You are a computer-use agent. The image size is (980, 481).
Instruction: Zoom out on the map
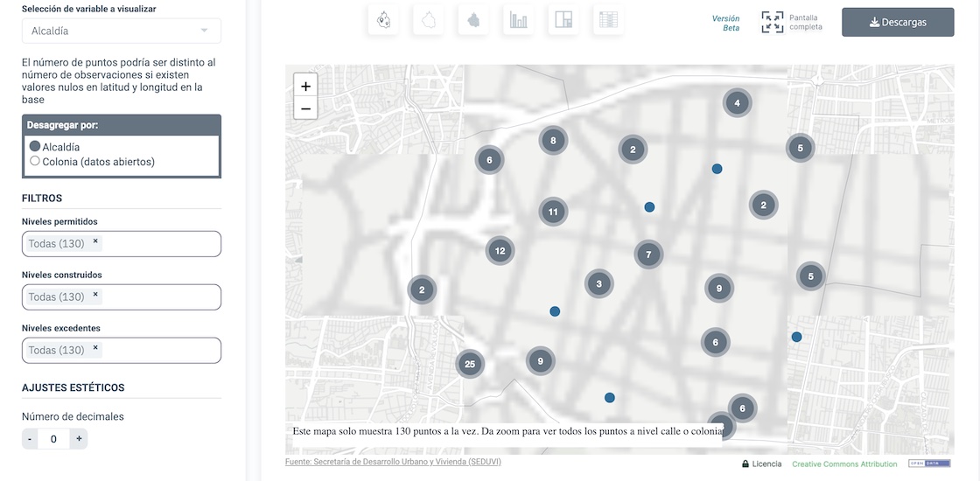305,109
